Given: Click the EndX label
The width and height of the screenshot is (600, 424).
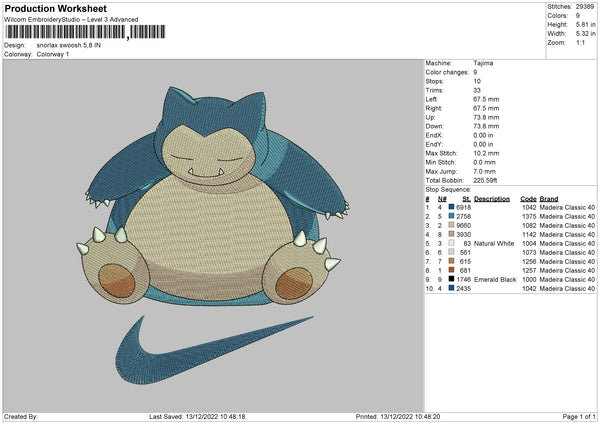Looking at the screenshot, I should pos(434,135).
